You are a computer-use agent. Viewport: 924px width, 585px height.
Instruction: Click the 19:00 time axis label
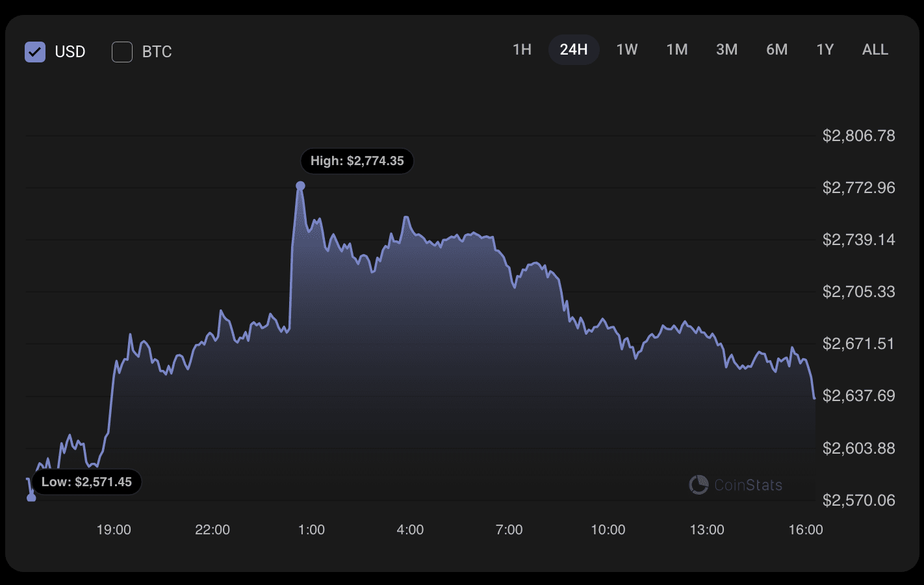pos(114,530)
